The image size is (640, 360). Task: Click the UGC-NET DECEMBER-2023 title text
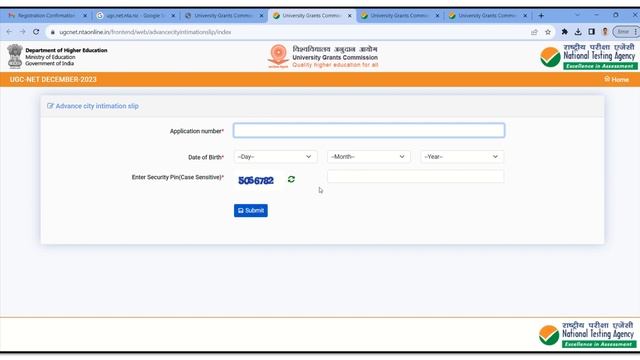coord(53,80)
